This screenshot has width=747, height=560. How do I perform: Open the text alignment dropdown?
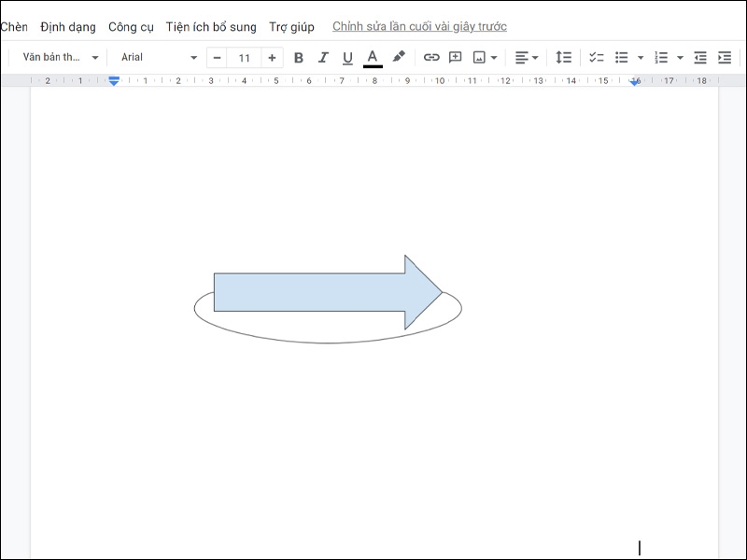(527, 58)
